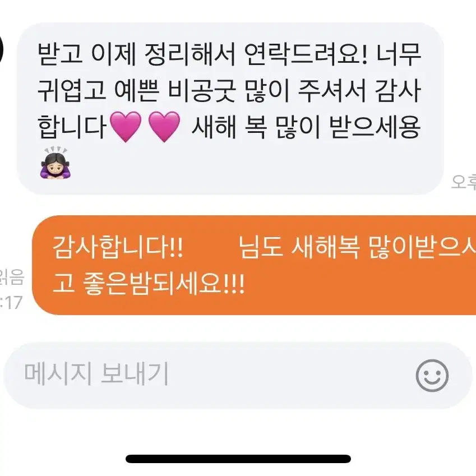Tap the first pink heart emoji
The height and width of the screenshot is (476, 476).
126,127
